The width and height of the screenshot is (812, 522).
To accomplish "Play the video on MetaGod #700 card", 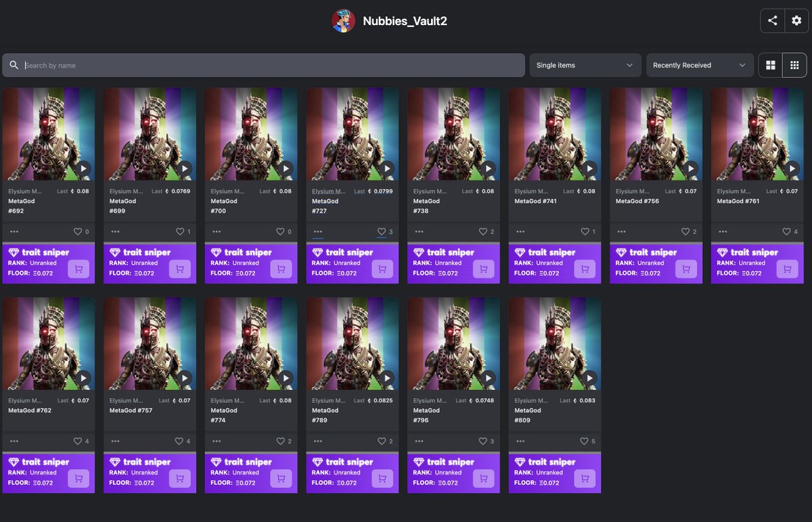I will [x=286, y=168].
